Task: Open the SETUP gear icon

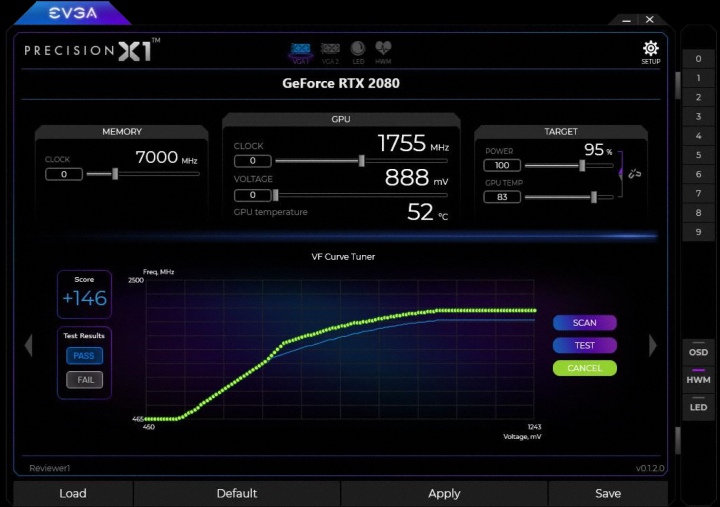Action: click(x=651, y=52)
